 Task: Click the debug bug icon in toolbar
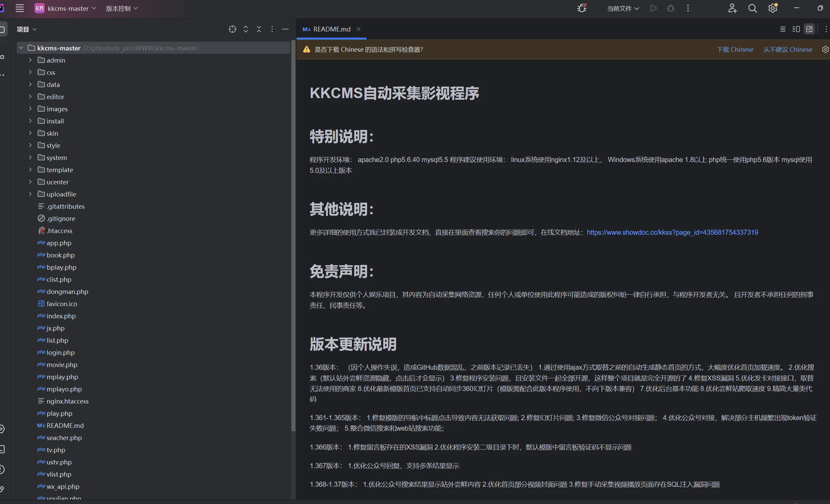(x=671, y=8)
